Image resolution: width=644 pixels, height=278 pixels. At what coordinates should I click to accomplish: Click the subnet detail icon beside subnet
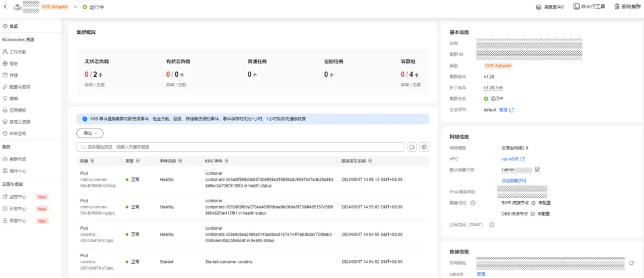pos(537,169)
